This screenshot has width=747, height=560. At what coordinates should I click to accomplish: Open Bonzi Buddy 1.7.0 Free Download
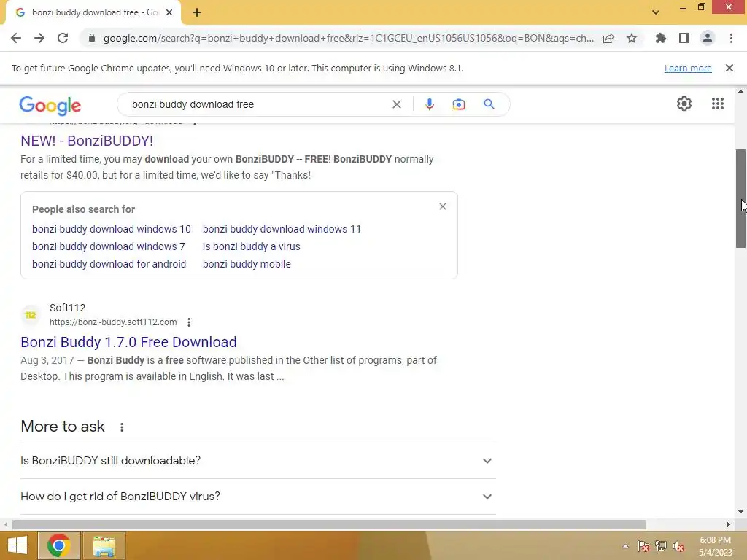coord(128,342)
